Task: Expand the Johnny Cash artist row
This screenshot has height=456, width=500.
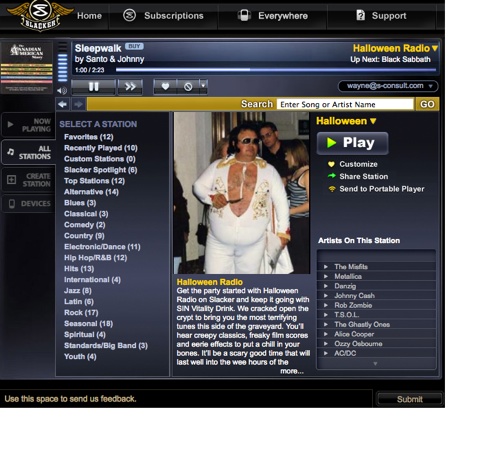Action: pos(377,296)
